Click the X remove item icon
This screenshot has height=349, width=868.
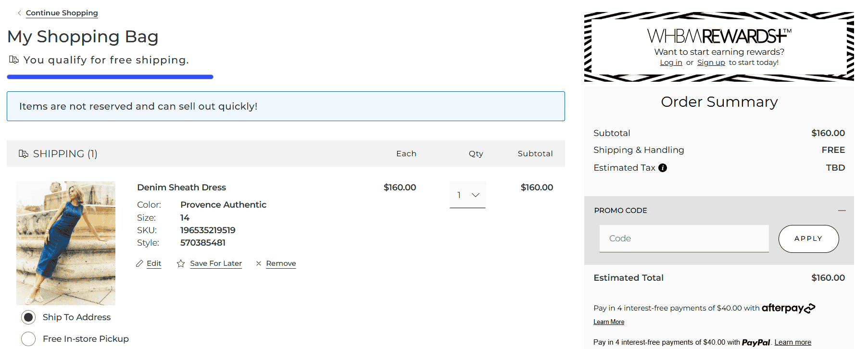pyautogui.click(x=259, y=263)
